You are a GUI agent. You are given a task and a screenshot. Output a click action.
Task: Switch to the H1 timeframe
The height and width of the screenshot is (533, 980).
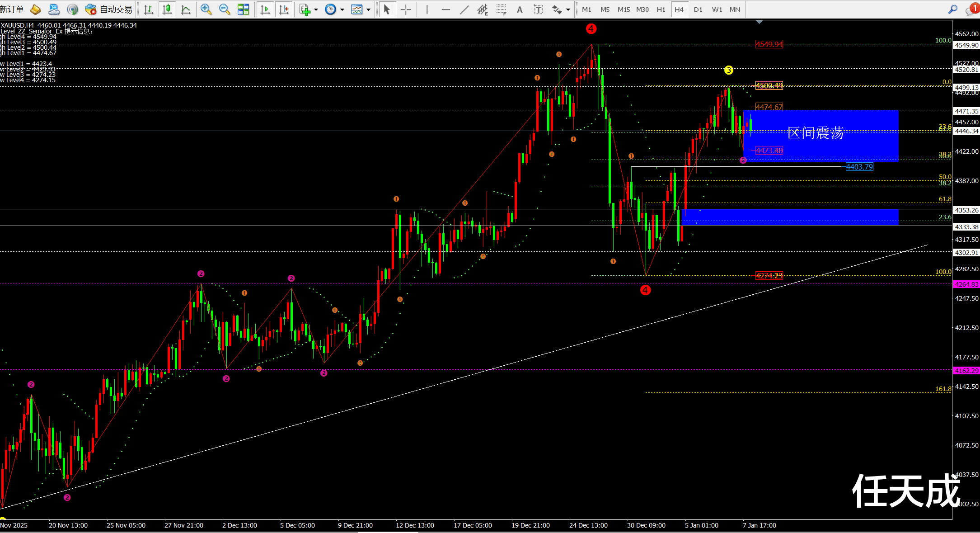click(x=661, y=9)
